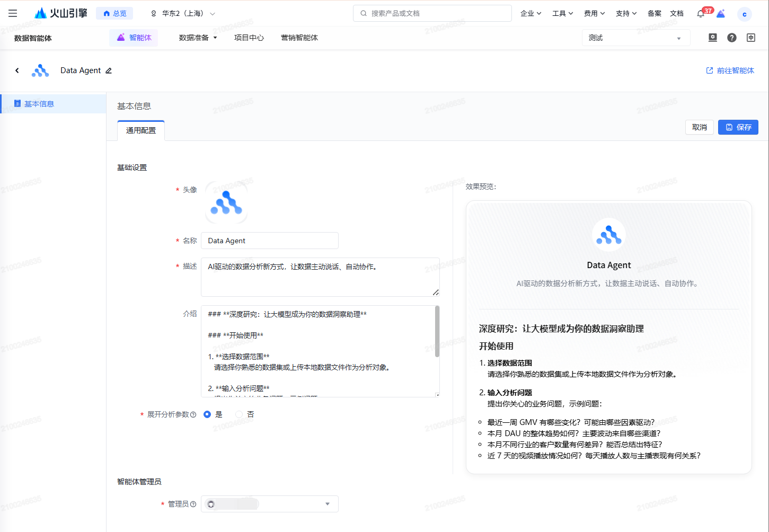The height and width of the screenshot is (532, 769).
Task: Edit the Data Agent title with pencil icon
Action: click(109, 70)
